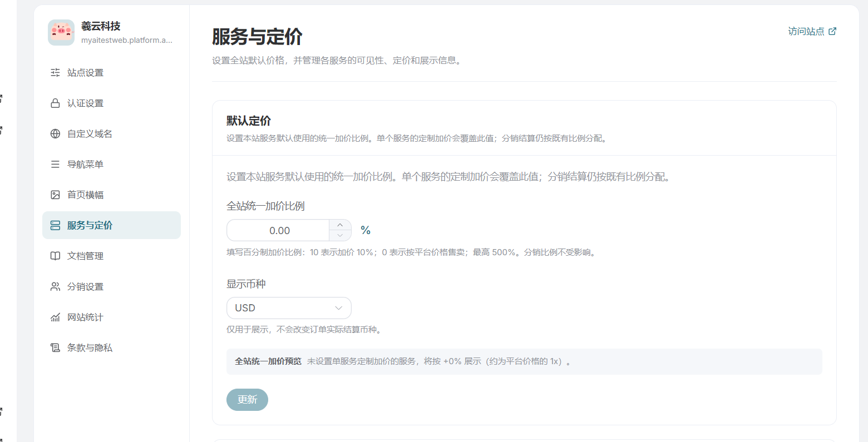Expand the 显示币种 USD dropdown
Screen dimensions: 868x442
click(289, 308)
